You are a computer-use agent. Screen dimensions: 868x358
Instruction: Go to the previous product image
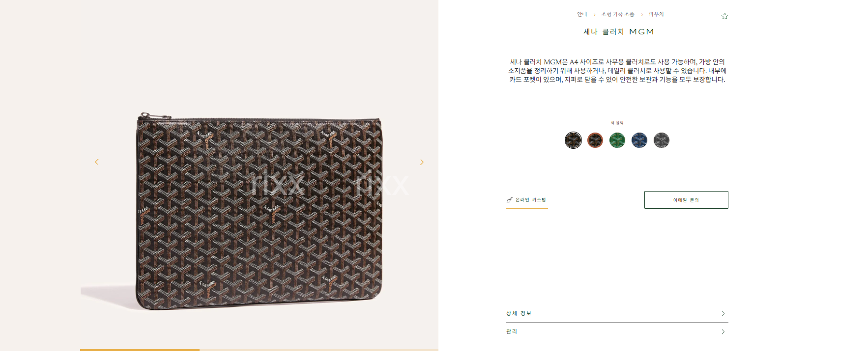click(x=97, y=162)
